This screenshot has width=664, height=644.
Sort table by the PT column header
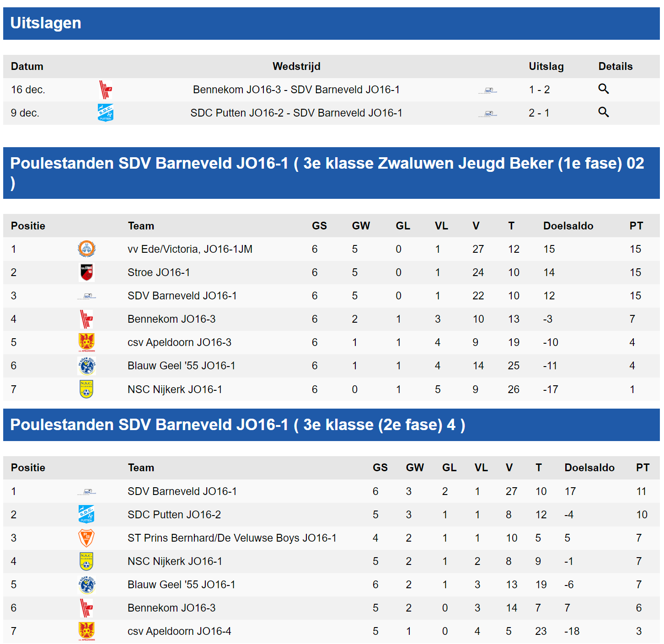tap(636, 226)
